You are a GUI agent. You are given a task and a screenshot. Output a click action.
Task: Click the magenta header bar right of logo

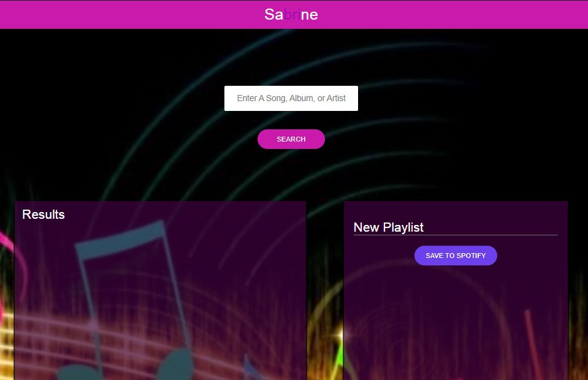click(460, 14)
